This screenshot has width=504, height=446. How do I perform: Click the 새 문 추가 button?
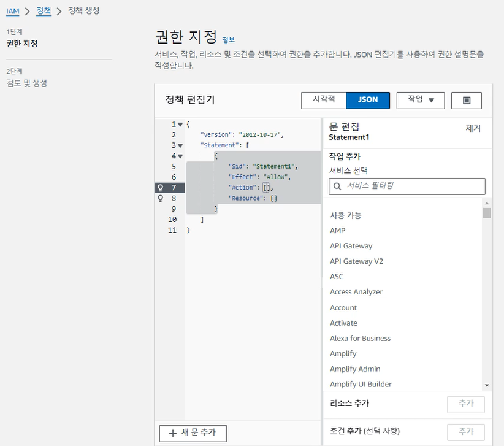tap(193, 433)
